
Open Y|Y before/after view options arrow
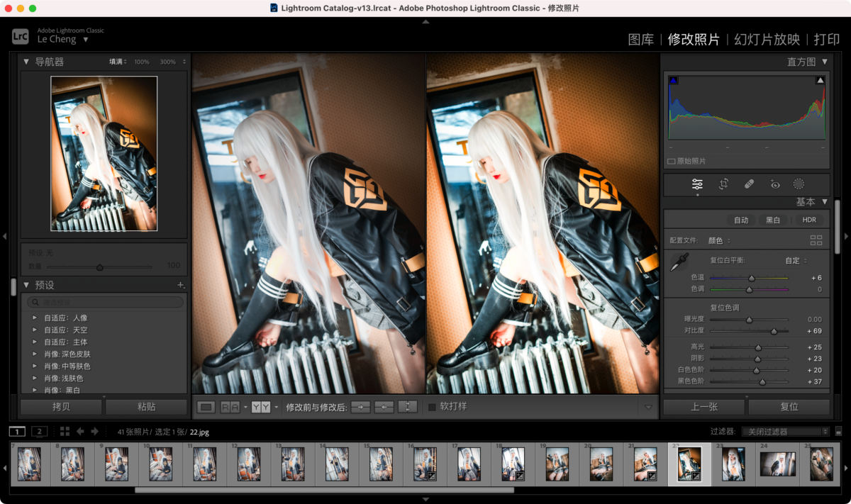(277, 408)
